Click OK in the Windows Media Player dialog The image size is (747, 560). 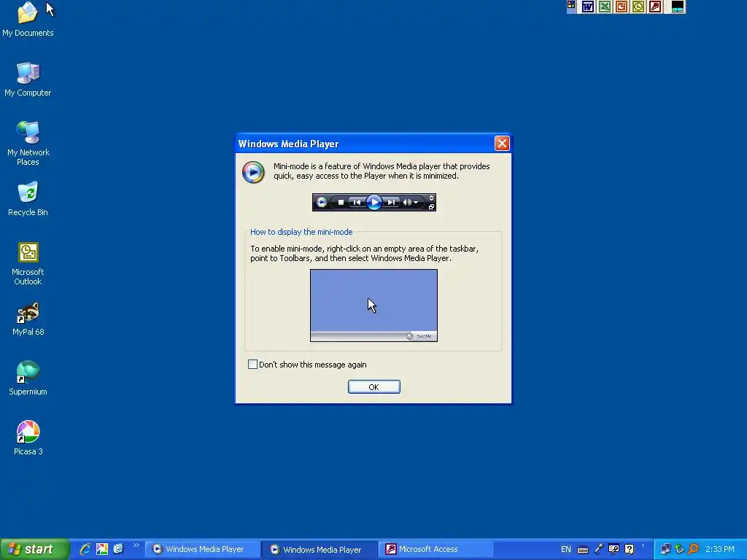[374, 386]
